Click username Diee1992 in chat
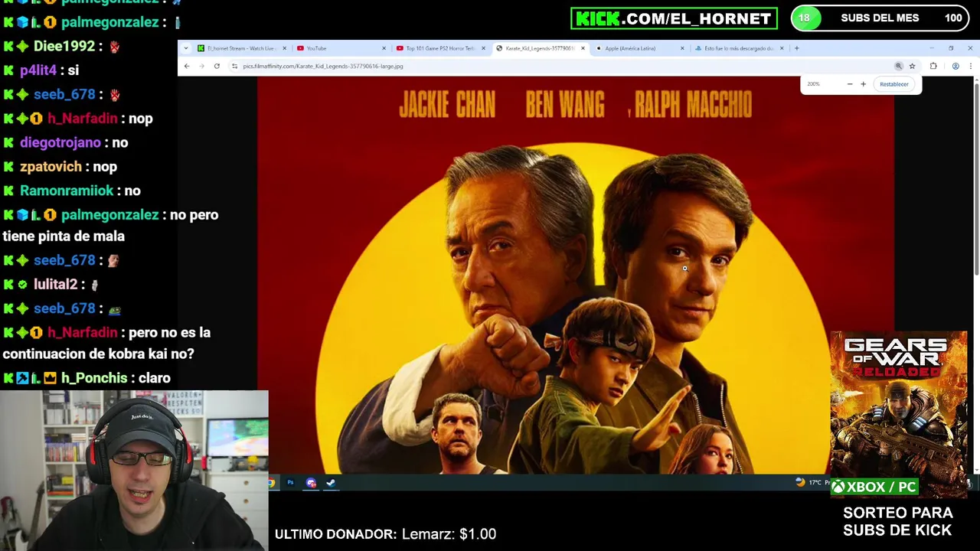Viewport: 980px width, 551px height. pos(64,46)
